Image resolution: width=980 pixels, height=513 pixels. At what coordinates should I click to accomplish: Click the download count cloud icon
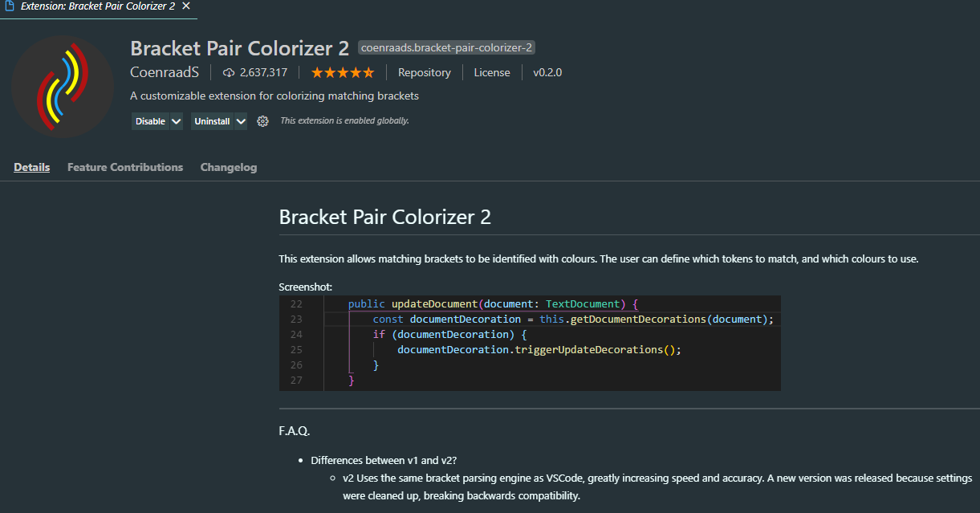pos(229,72)
